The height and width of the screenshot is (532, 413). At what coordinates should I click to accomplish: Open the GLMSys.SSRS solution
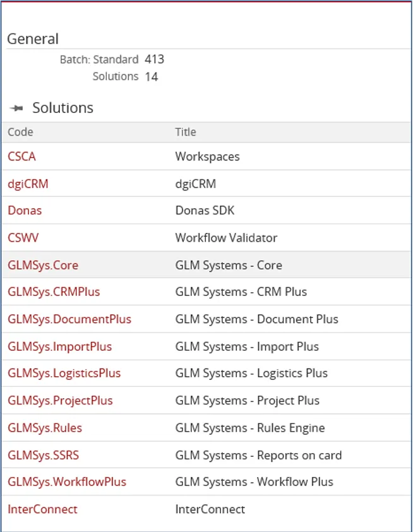[43, 455]
